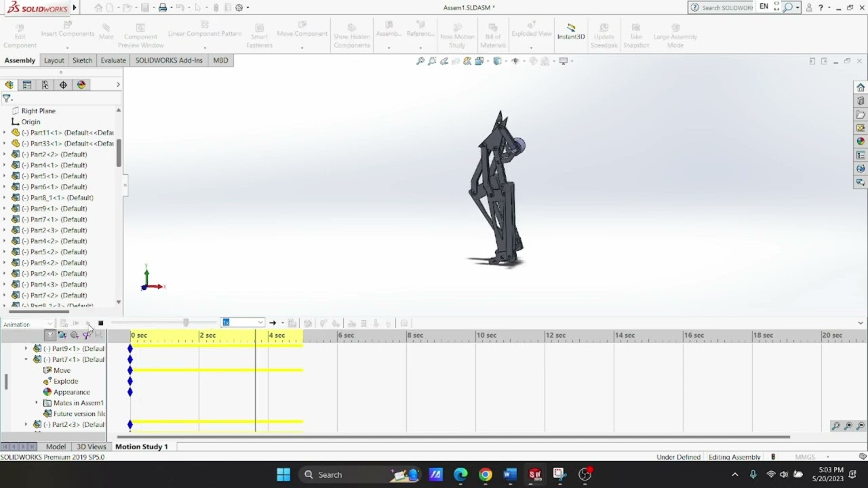
Task: Open the SOLIDWORKS Resources home icon
Action: [861, 87]
